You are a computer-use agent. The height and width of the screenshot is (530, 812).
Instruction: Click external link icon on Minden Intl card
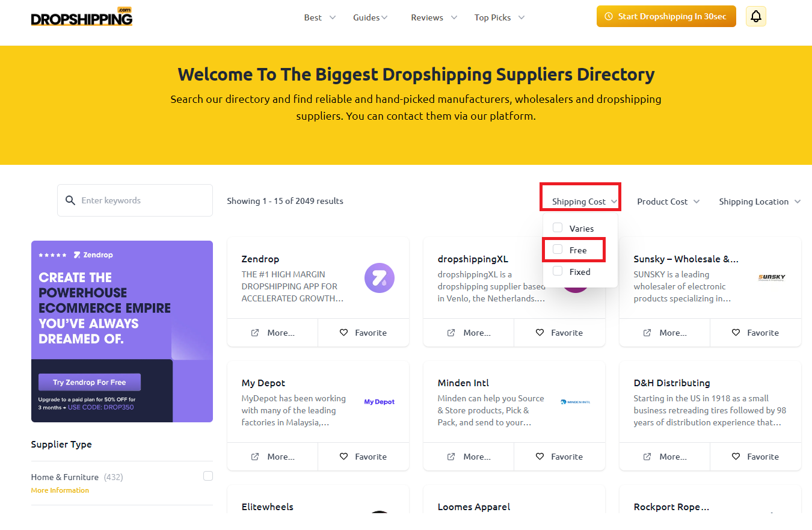pyautogui.click(x=451, y=457)
